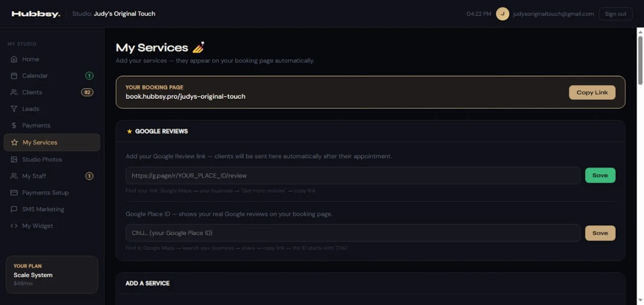Focus the Google Place ID input field
The image size is (644, 305).
(x=353, y=233)
